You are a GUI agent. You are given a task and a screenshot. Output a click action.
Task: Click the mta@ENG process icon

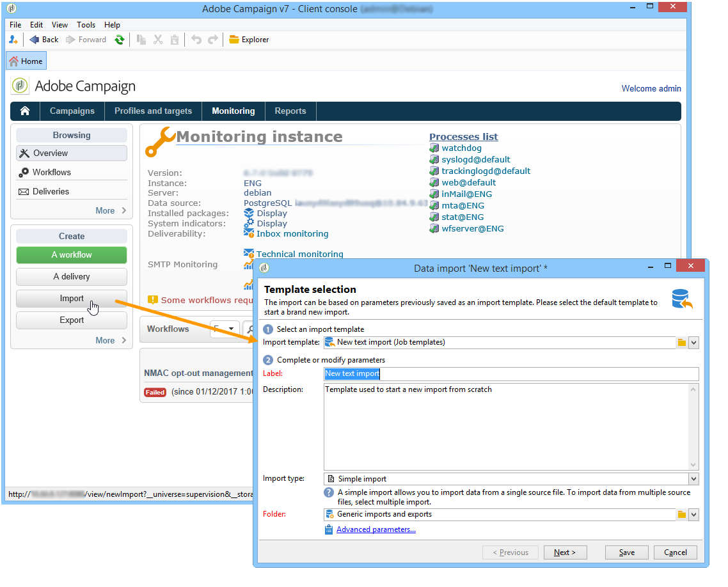(x=434, y=205)
